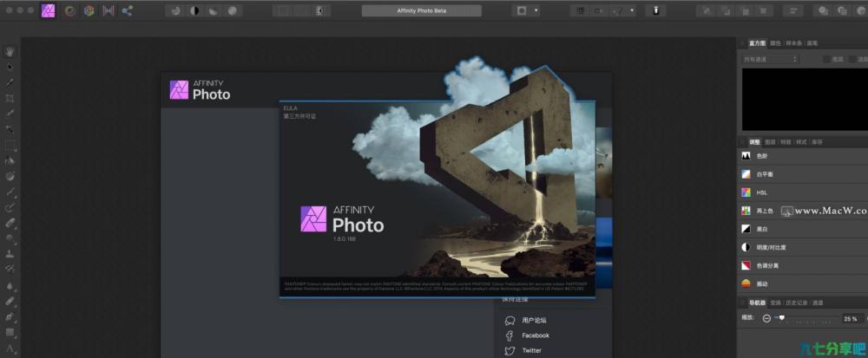Switch to the 颜色 tab
Image resolution: width=868 pixels, height=358 pixels.
click(x=775, y=43)
